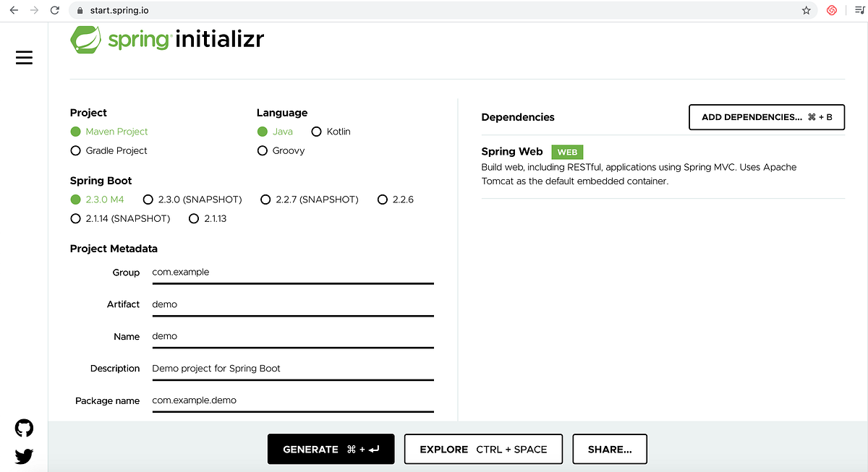Reload the page using the refresh icon
The height and width of the screenshot is (472, 868).
click(x=54, y=10)
